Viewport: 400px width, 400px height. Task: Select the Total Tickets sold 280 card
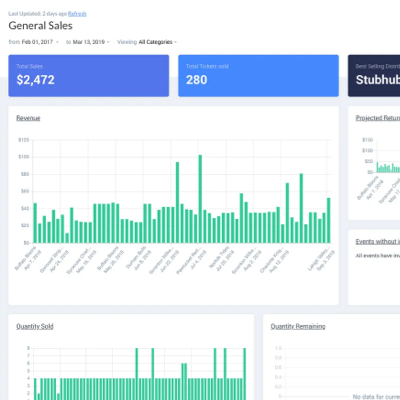(258, 76)
